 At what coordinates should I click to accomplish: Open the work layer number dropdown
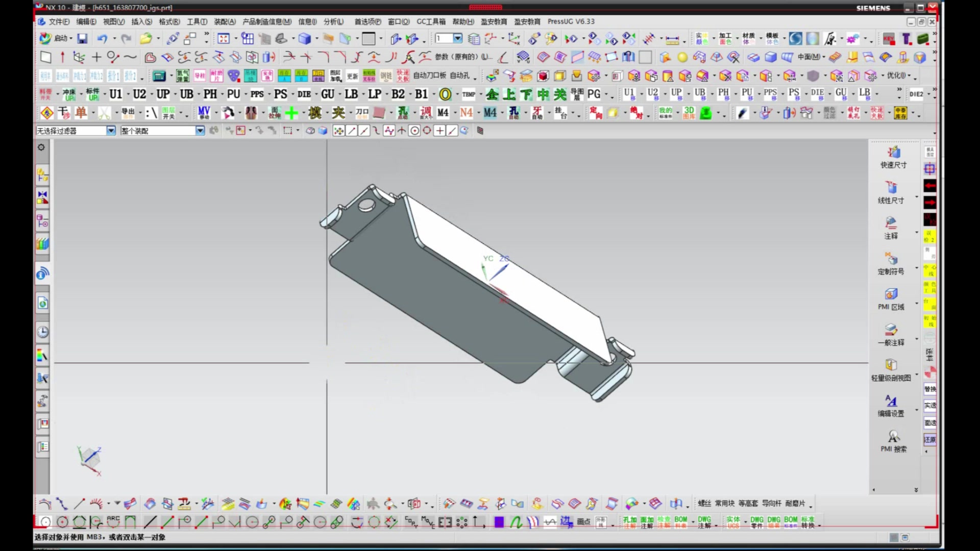(x=457, y=38)
